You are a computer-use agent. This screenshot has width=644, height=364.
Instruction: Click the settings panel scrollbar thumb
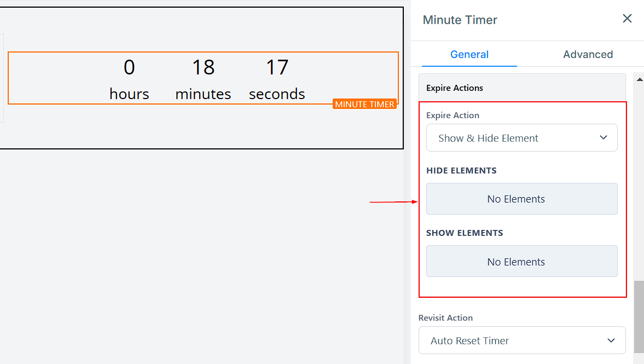[639, 316]
